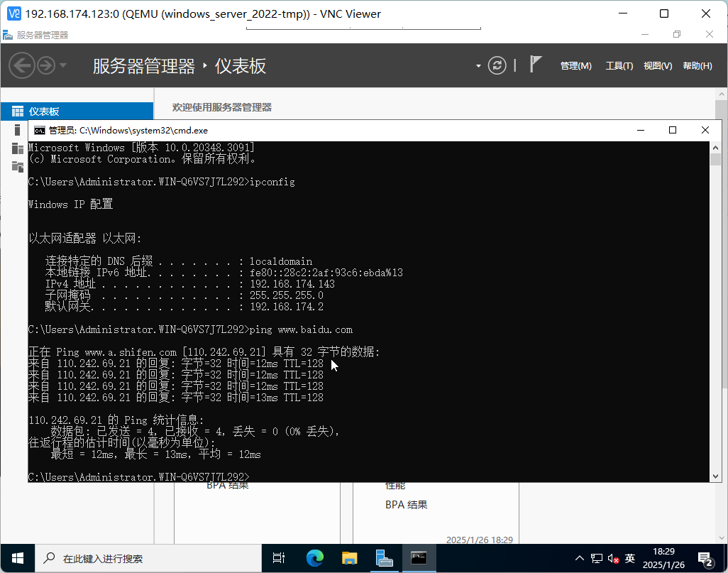728x573 pixels.
Task: Select the all servers sidebar icon
Action: coord(18,148)
